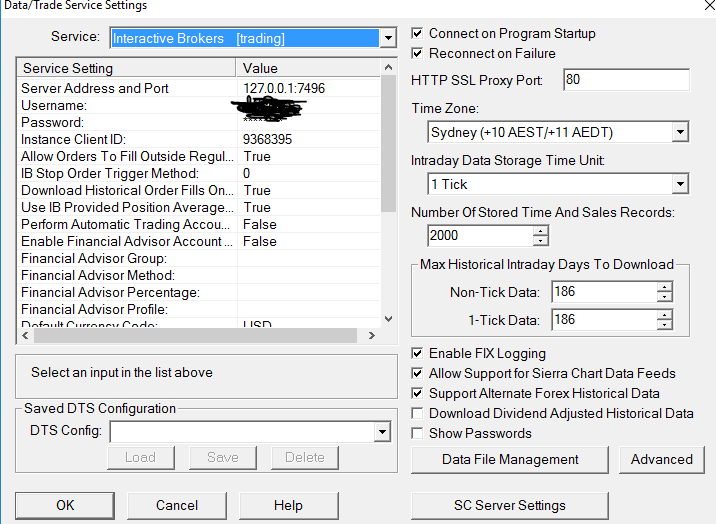This screenshot has height=524, width=716.
Task: Close the Data/Trade Service Settings dialog
Action: 709,5
